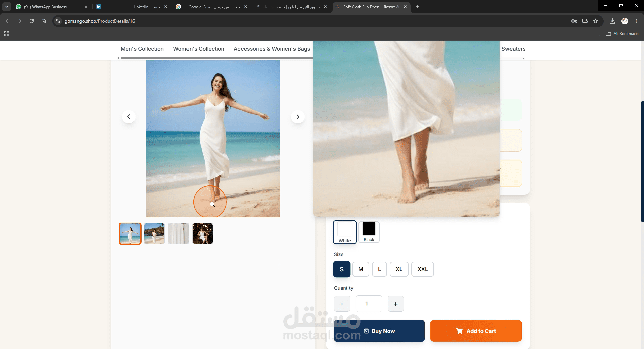Click the browser forward arrow
644x349 pixels.
point(19,21)
